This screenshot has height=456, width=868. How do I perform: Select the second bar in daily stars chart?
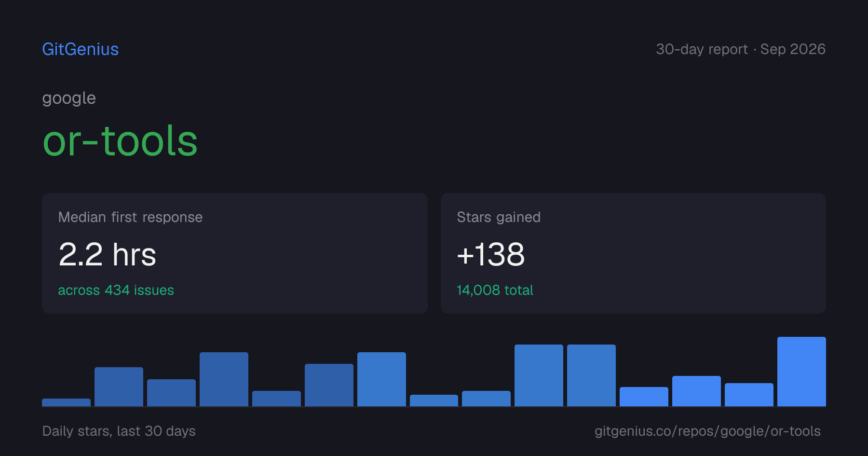(119, 387)
